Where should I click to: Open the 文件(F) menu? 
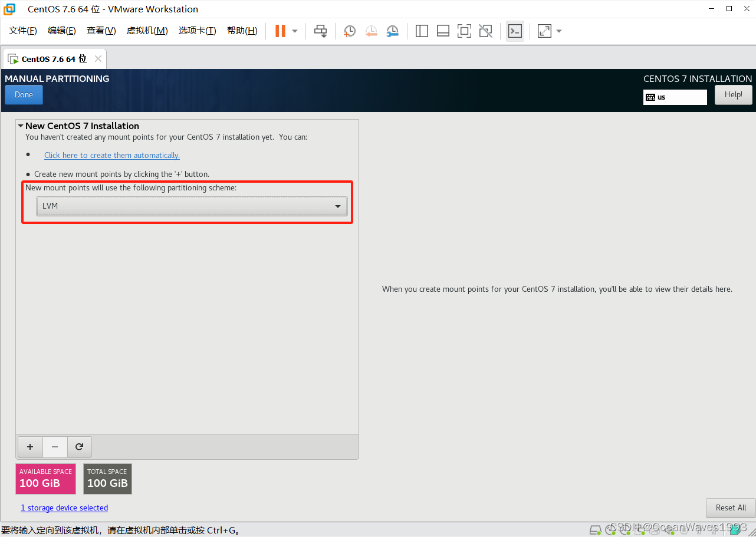pos(23,31)
